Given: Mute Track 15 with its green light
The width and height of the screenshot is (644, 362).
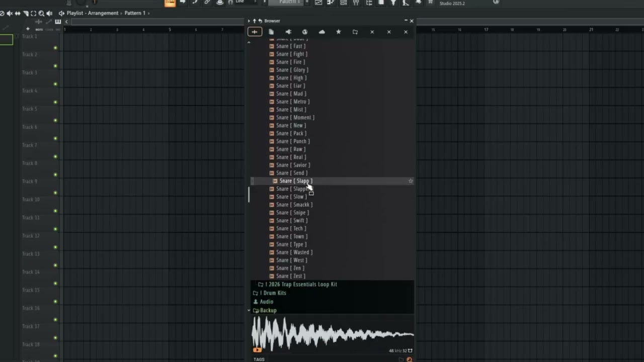Looking at the screenshot, I should pyautogui.click(x=55, y=301).
